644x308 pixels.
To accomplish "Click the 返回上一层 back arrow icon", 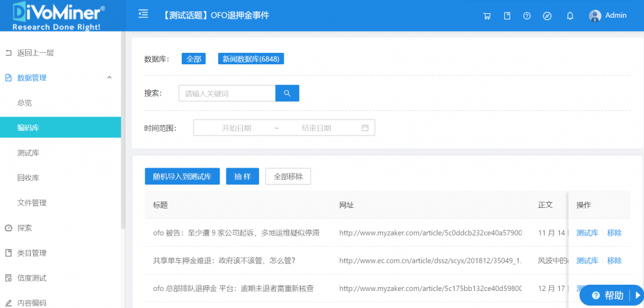I will 8,53.
